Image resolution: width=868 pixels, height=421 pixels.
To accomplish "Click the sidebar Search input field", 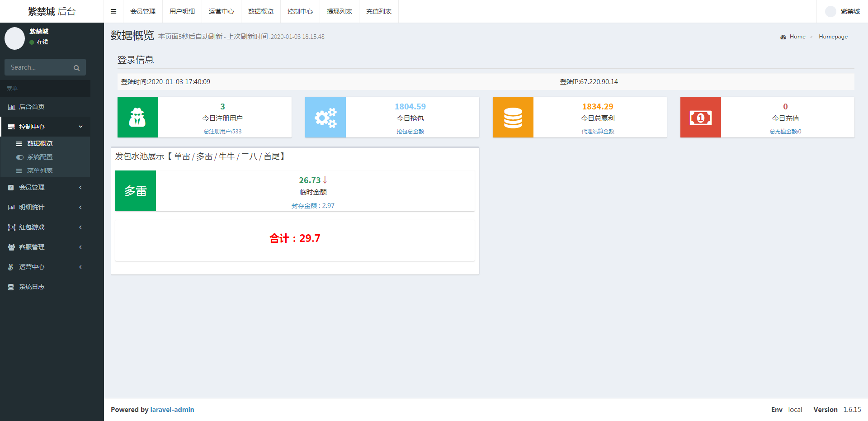I will pyautogui.click(x=38, y=67).
